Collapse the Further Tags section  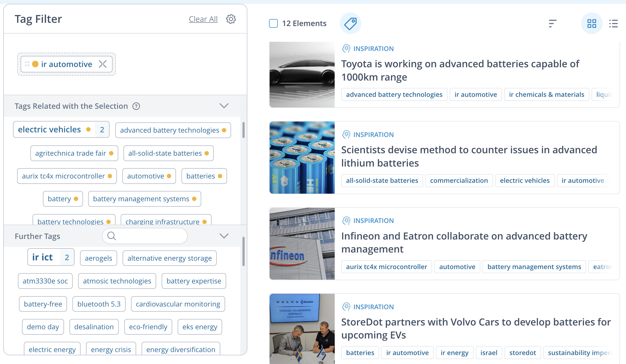coord(224,236)
